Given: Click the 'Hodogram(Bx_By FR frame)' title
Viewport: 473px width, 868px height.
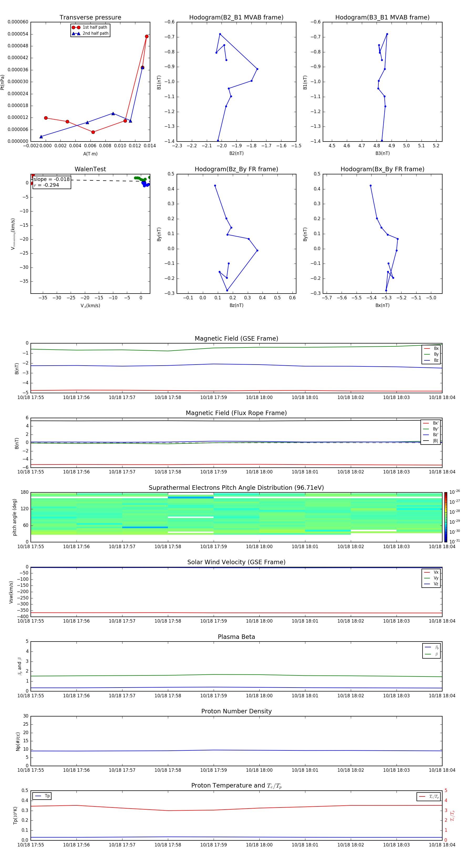Looking at the screenshot, I should [382, 169].
